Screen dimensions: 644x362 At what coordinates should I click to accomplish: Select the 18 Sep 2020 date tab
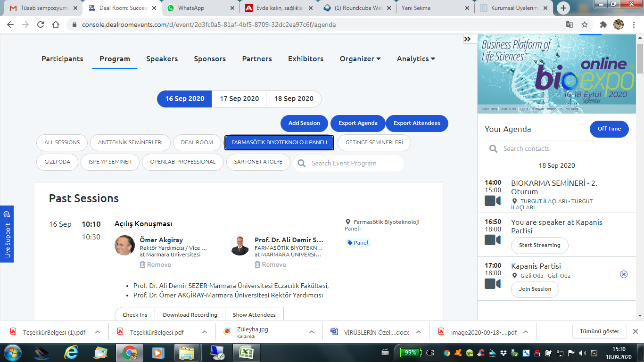pyautogui.click(x=294, y=99)
